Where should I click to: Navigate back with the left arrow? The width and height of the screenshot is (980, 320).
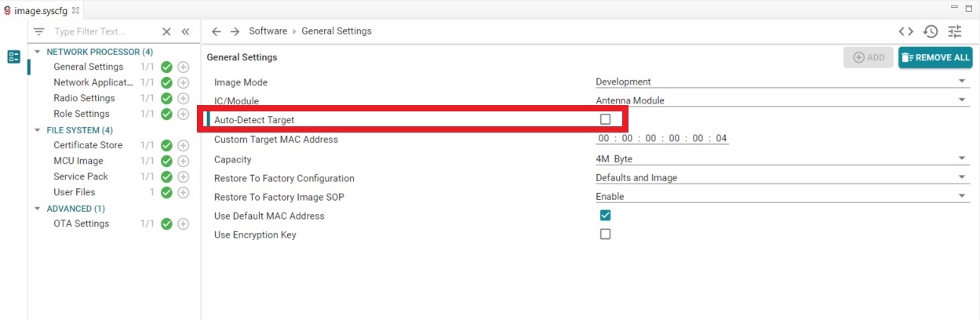pyautogui.click(x=217, y=31)
